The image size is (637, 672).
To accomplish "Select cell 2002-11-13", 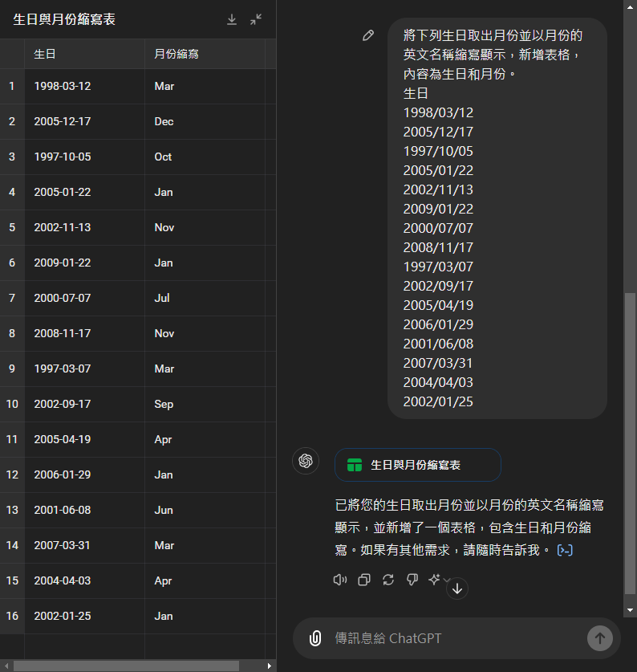I will 84,227.
